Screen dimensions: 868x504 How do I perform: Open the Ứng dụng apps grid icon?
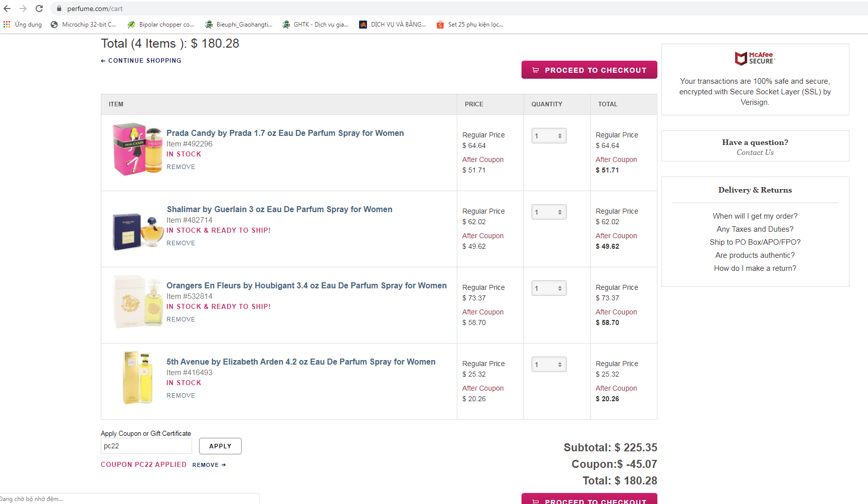click(7, 24)
